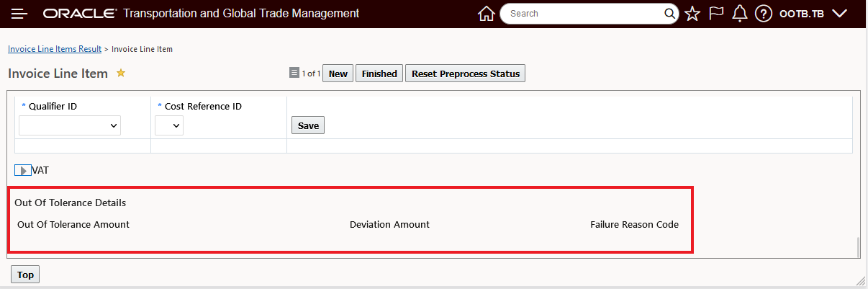Open the Cost Reference ID dropdown
Screen dimensions: 868x289
169,125
